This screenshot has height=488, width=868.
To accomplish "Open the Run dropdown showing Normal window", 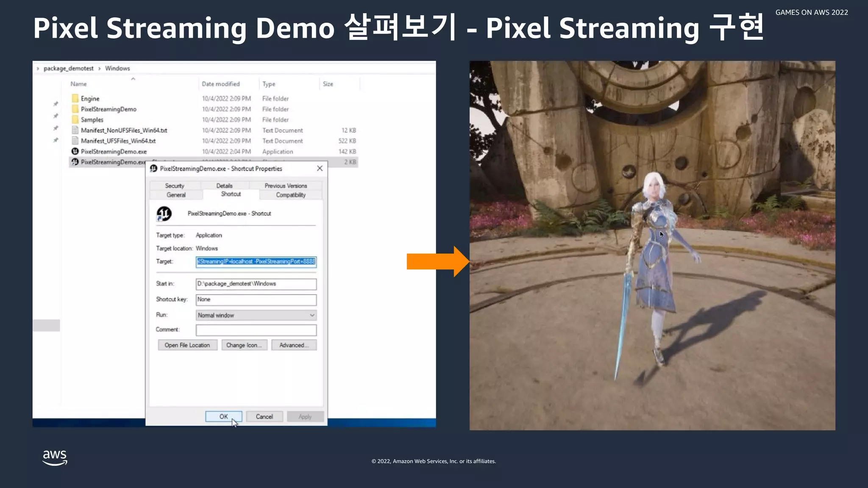I will [x=256, y=315].
